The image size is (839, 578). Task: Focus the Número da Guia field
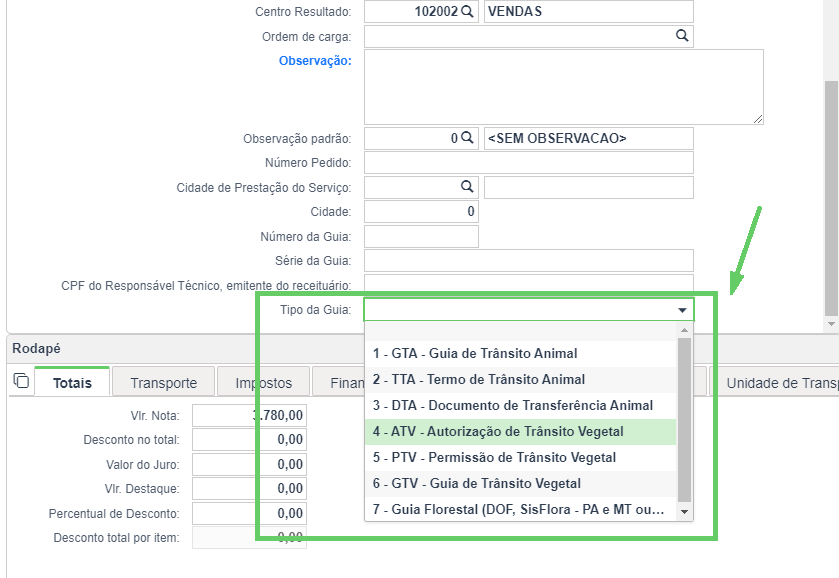point(421,237)
